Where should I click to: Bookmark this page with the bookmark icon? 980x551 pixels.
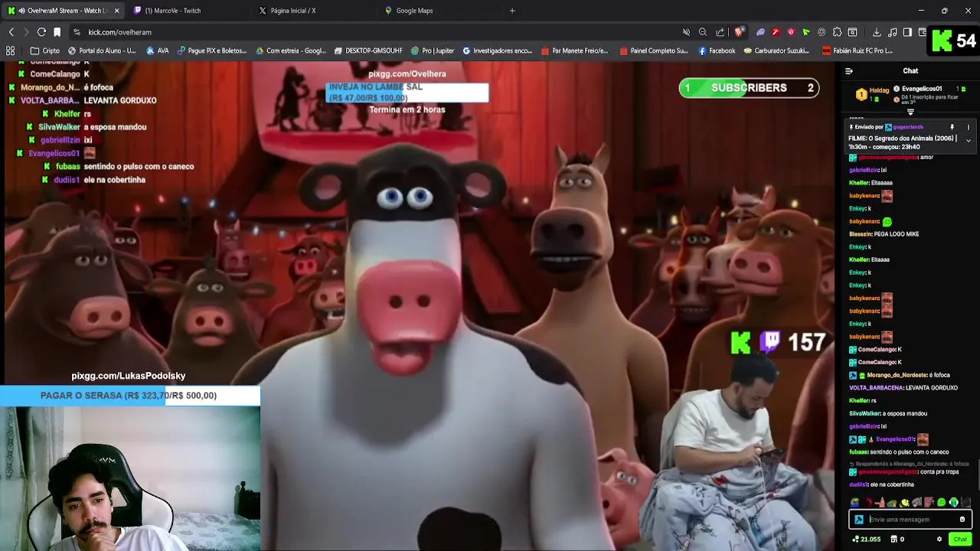click(x=57, y=32)
